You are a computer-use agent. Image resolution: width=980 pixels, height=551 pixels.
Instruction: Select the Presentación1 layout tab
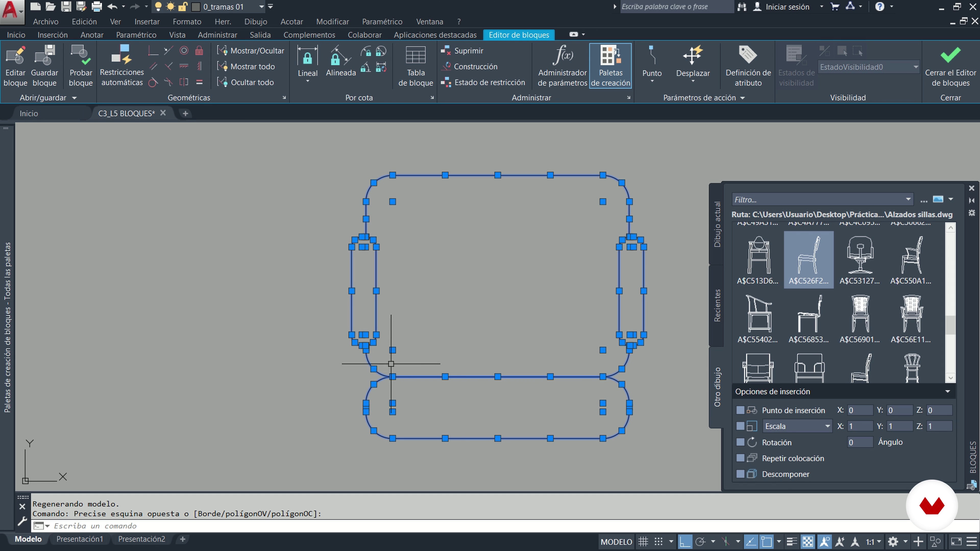80,539
